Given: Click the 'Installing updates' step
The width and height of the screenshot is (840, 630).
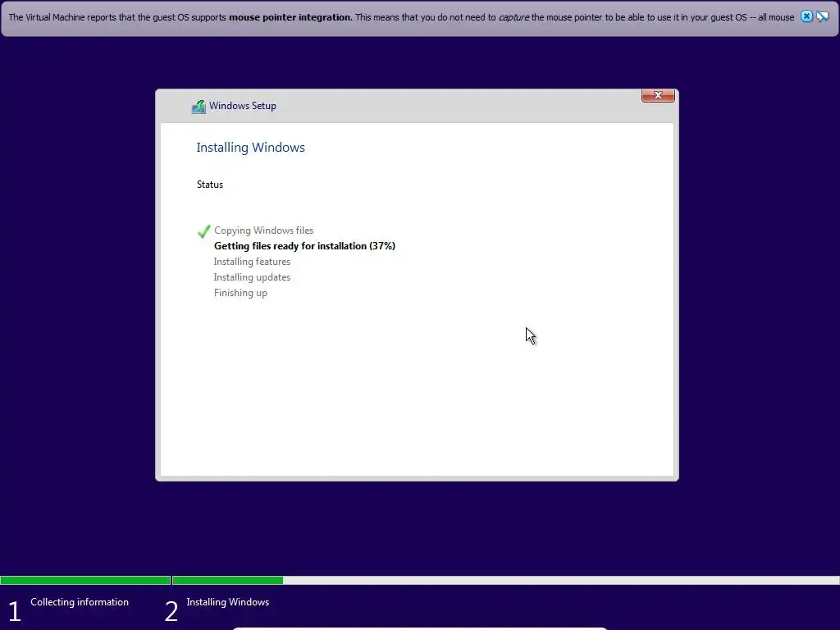Looking at the screenshot, I should [252, 277].
